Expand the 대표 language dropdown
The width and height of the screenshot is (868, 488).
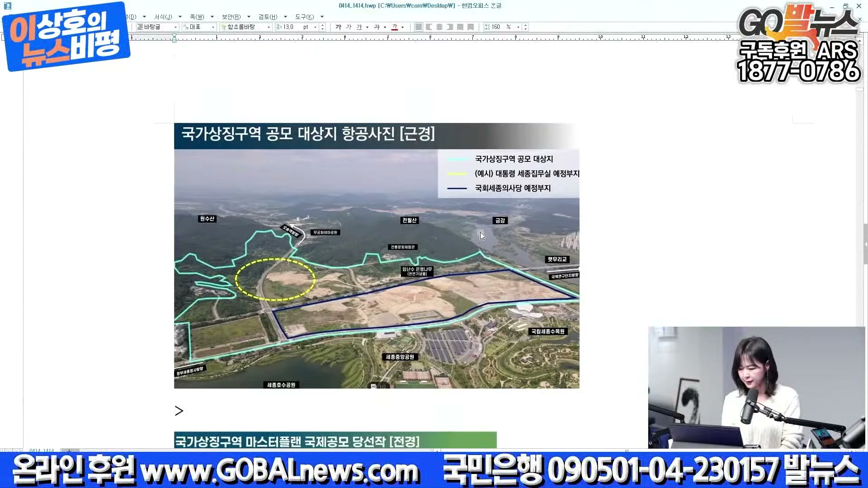(213, 27)
